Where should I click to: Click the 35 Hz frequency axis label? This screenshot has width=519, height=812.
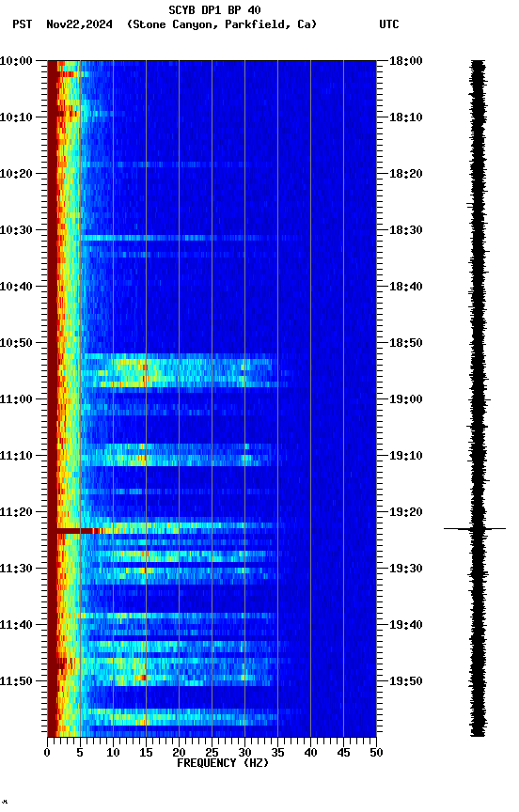pyautogui.click(x=277, y=753)
